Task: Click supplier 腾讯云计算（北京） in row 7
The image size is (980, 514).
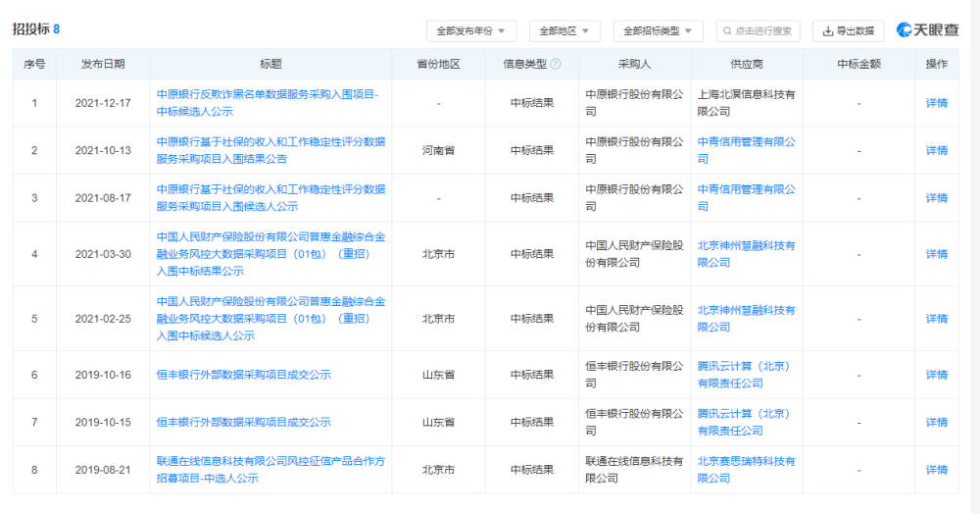Action: (744, 422)
